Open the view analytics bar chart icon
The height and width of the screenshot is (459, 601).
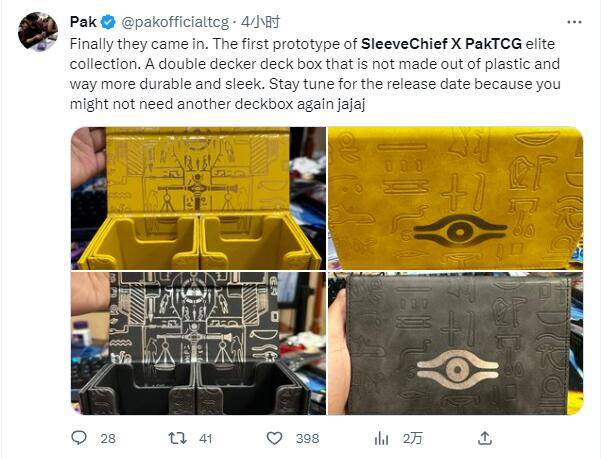pyautogui.click(x=381, y=438)
